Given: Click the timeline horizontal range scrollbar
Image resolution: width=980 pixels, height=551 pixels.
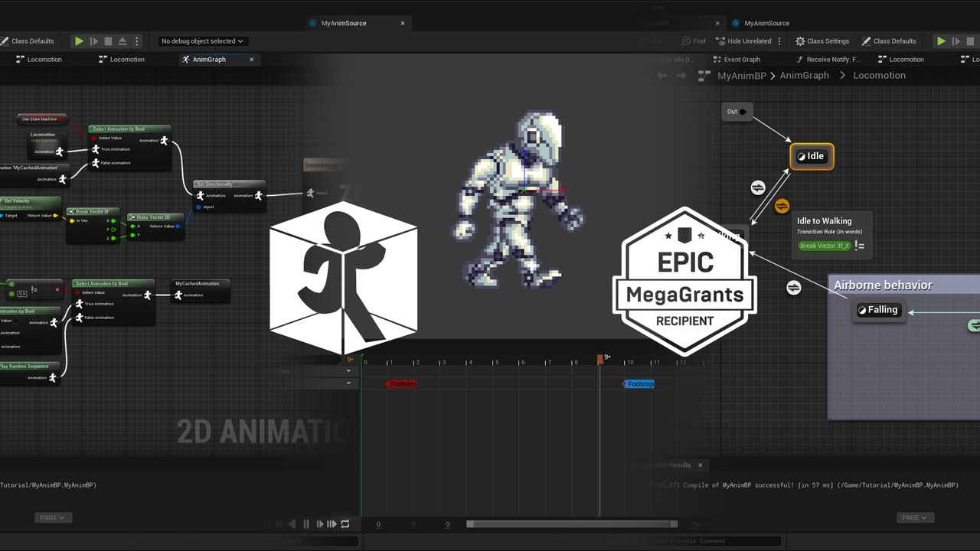Looking at the screenshot, I should (x=572, y=524).
